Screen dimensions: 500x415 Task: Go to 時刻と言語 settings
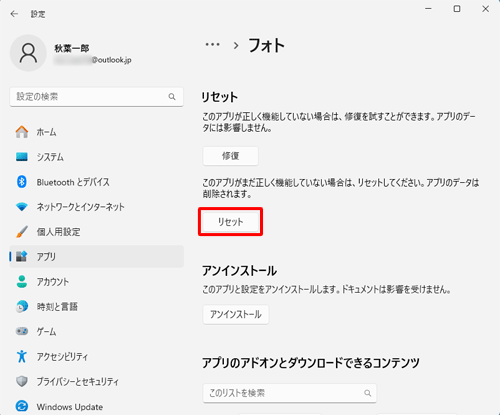(x=97, y=306)
